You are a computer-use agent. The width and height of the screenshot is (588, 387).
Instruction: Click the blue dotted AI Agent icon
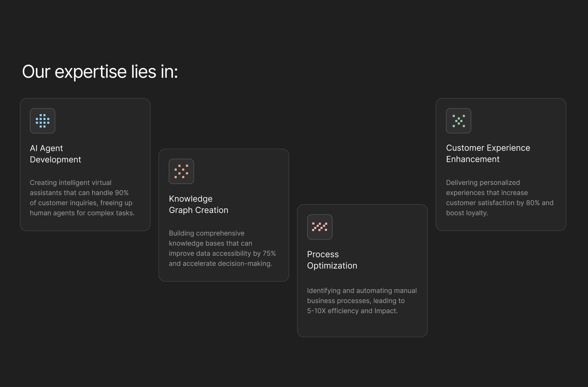pos(43,121)
